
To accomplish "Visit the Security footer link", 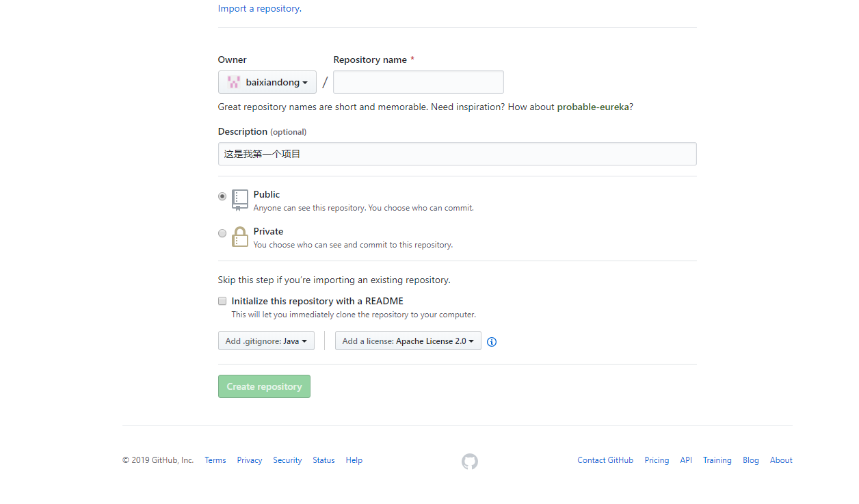I will pyautogui.click(x=287, y=460).
